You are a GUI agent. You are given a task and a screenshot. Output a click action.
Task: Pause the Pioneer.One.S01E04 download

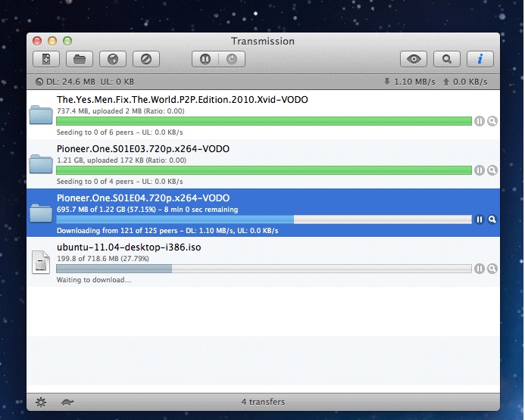click(479, 219)
